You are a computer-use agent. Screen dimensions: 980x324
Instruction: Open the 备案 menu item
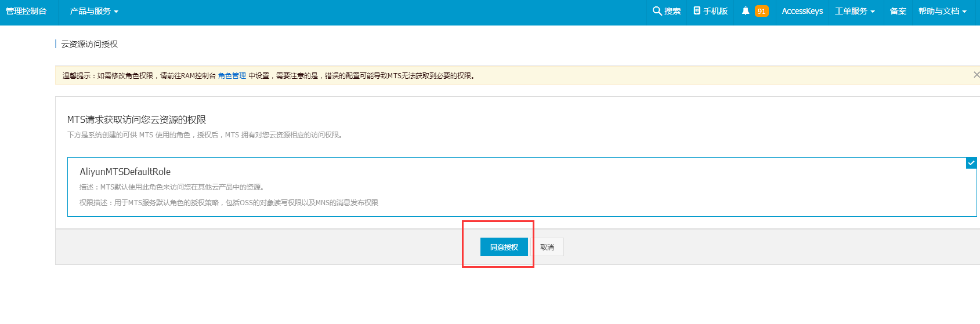898,12
